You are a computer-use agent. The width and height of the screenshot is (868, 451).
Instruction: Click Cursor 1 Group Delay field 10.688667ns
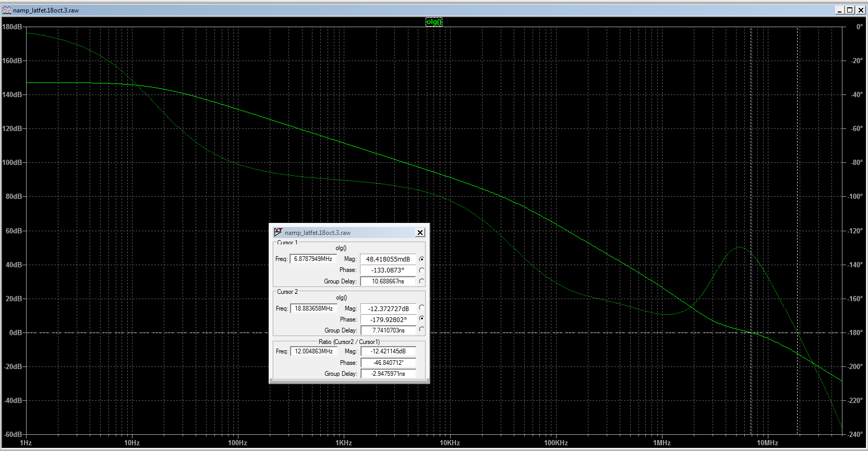click(388, 281)
